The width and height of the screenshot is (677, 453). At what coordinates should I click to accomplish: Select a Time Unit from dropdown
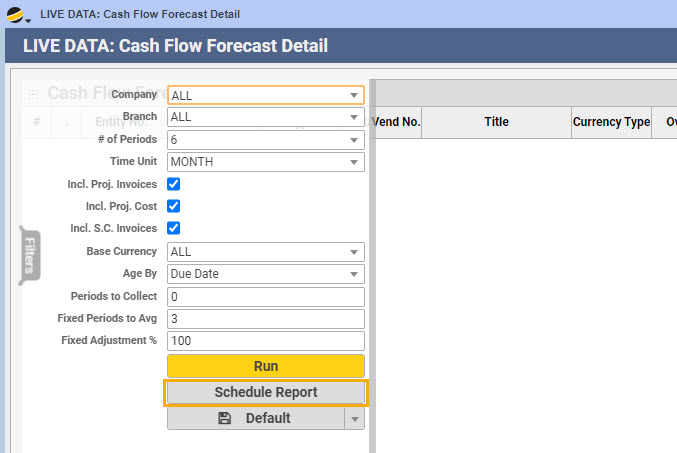click(265, 161)
